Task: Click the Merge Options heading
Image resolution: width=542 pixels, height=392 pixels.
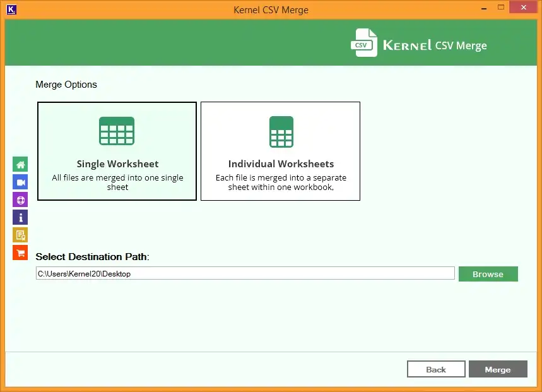Action: click(x=66, y=85)
